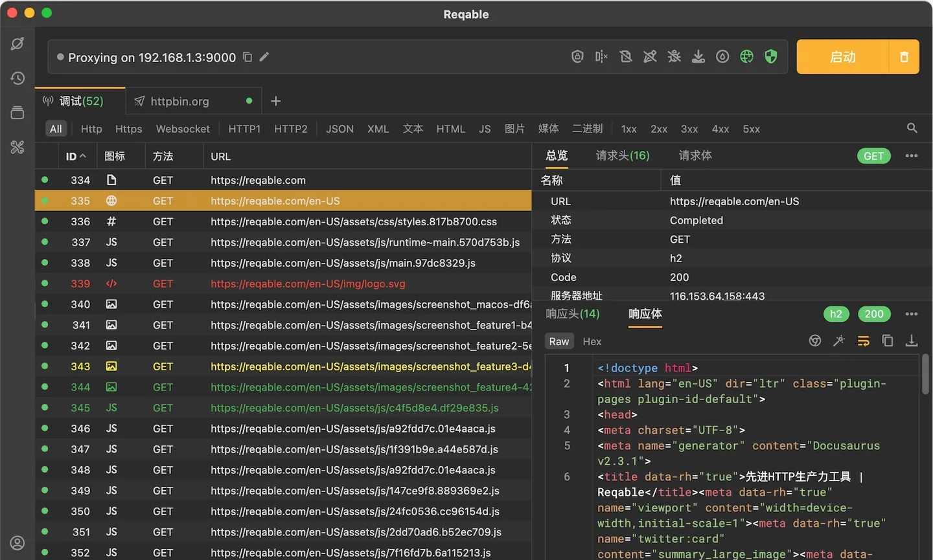
Task: Filter traffic by HTML
Action: (451, 129)
